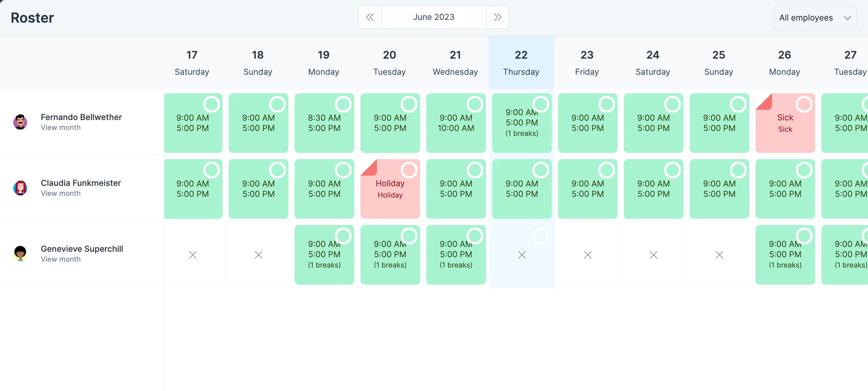View month link for Genevieve Superchill
Viewport: 868px width, 391px height.
coord(61,259)
